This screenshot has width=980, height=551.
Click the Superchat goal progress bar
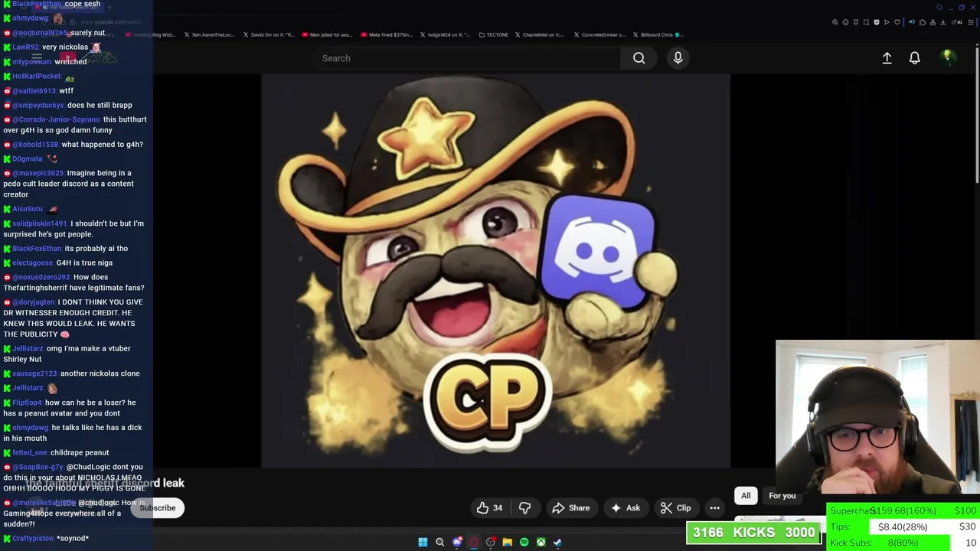pyautogui.click(x=903, y=511)
